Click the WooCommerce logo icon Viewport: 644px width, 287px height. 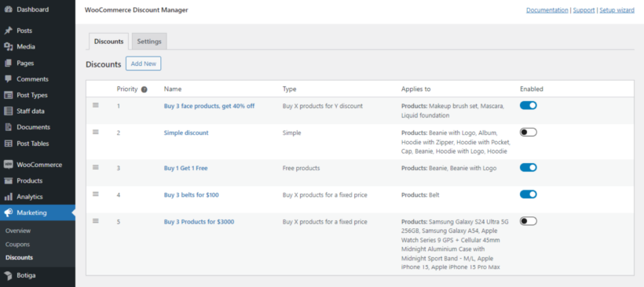click(x=8, y=165)
